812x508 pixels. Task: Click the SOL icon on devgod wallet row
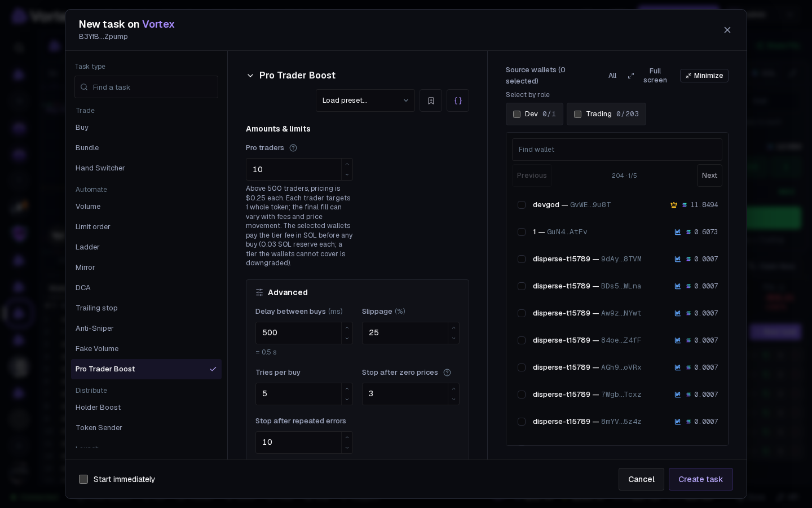click(x=685, y=205)
